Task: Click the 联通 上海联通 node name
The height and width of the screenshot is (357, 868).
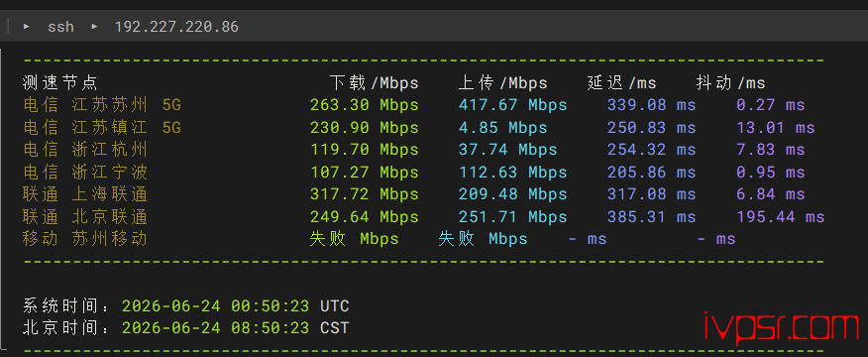Action: pos(85,194)
